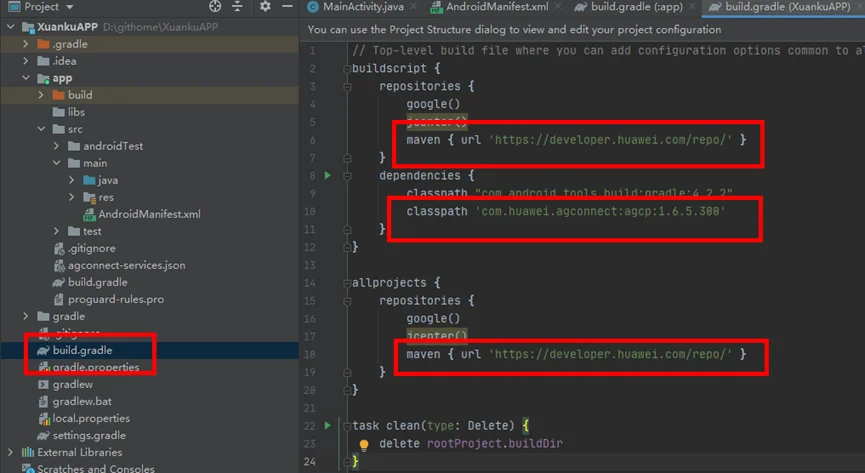
Task: Switch to build.gradle (:app) tab
Action: pos(636,7)
